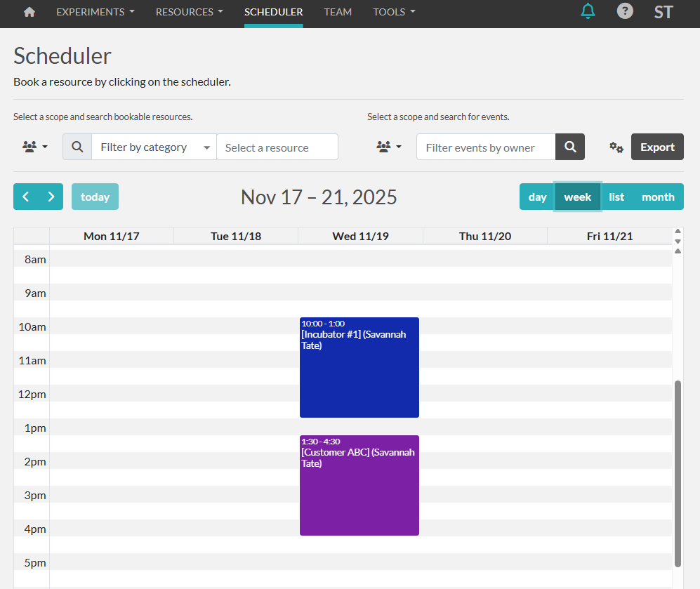Expand the events scope users dropdown
Image resolution: width=700 pixels, height=589 pixels.
[x=388, y=147]
